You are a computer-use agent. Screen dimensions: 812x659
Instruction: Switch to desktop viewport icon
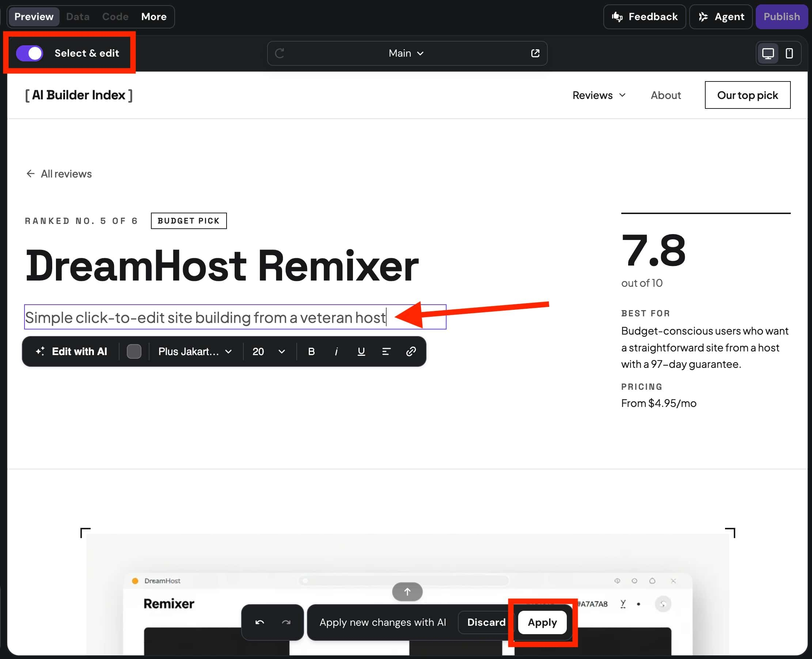click(x=768, y=53)
